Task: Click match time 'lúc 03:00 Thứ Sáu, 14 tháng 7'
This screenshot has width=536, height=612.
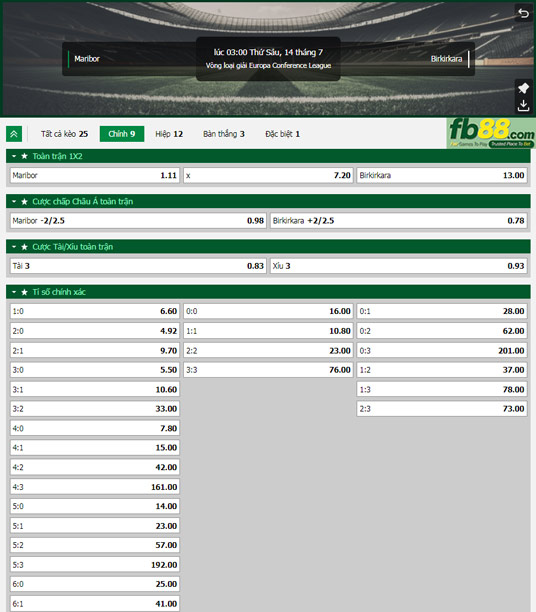Action: coord(268,52)
